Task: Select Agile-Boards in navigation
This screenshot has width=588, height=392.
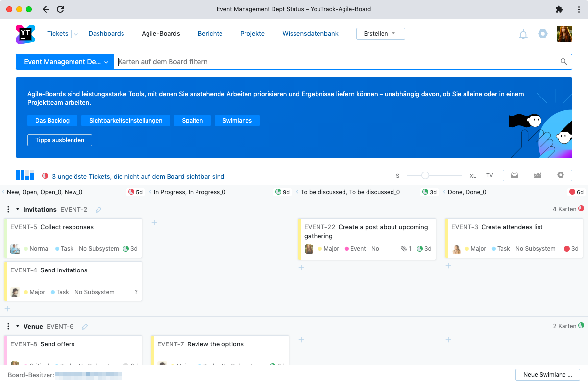Action: pos(161,34)
